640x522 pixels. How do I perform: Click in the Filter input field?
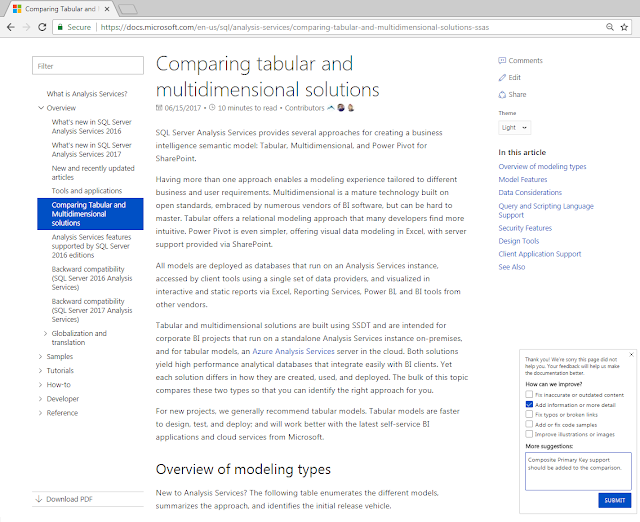(88, 66)
